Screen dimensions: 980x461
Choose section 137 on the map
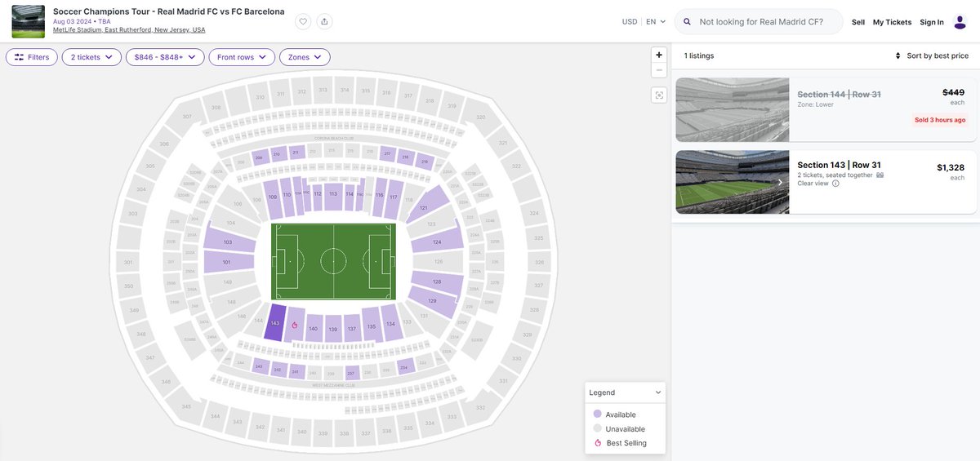click(x=352, y=329)
